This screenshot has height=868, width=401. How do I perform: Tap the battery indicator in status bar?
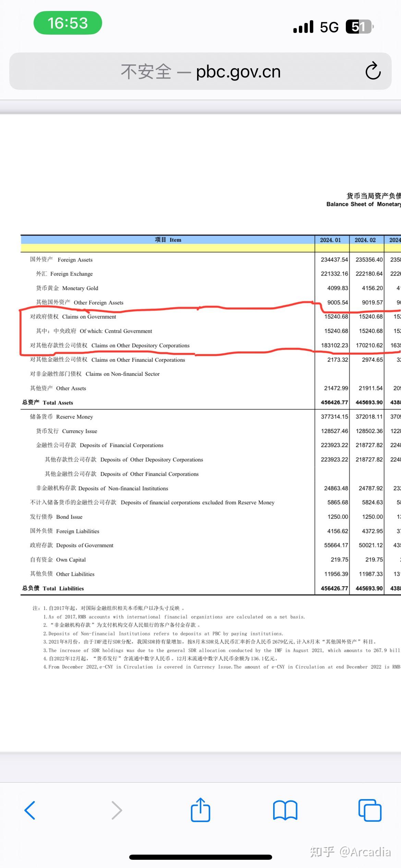[x=359, y=27]
